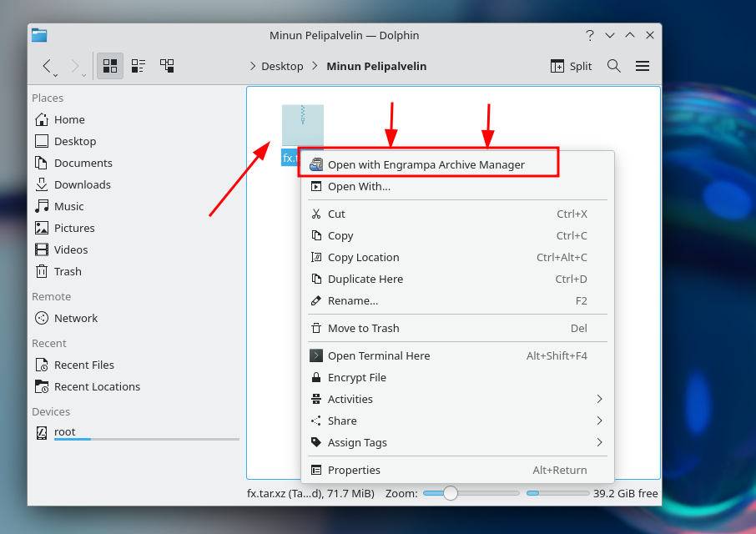756x534 pixels.
Task: Open Trash in Places sidebar
Action: coord(67,271)
